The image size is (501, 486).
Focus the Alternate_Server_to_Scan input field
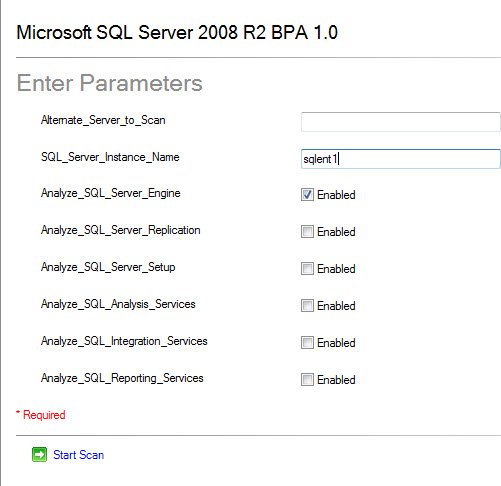pos(401,122)
